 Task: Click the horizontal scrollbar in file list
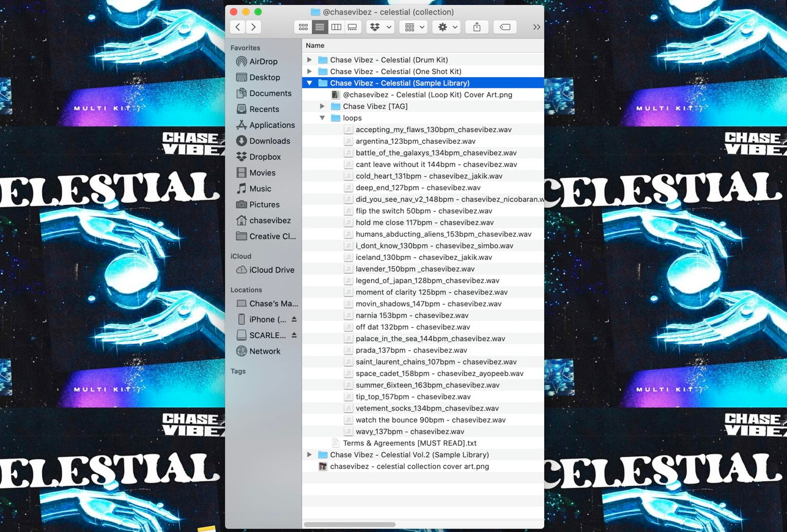pos(350,524)
